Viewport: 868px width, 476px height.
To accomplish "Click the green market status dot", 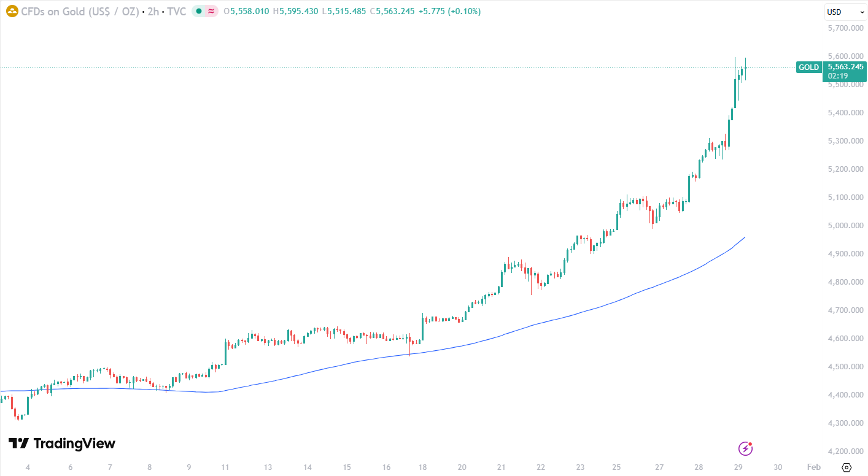I will coord(199,11).
